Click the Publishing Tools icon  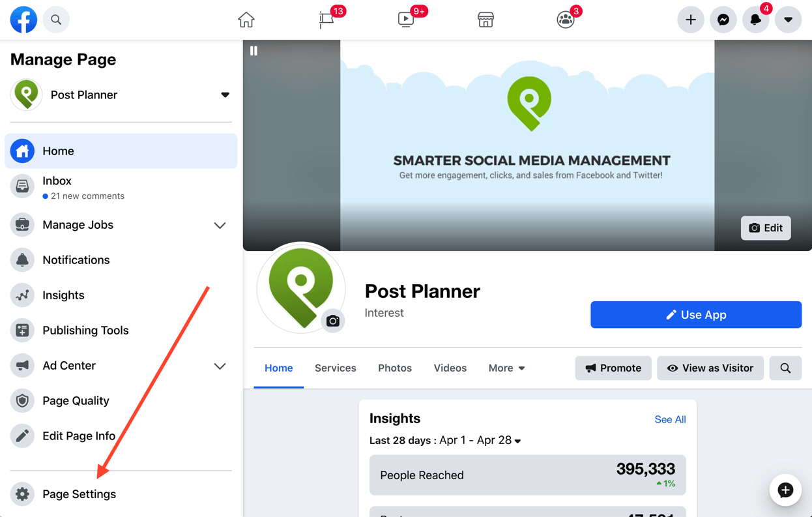[x=22, y=331]
